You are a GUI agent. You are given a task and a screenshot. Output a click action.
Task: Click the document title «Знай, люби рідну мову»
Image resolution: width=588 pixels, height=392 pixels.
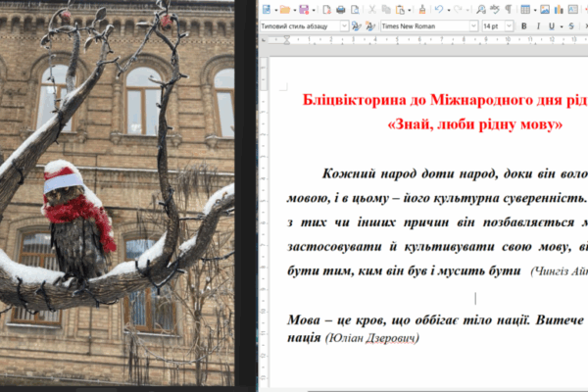click(x=474, y=124)
